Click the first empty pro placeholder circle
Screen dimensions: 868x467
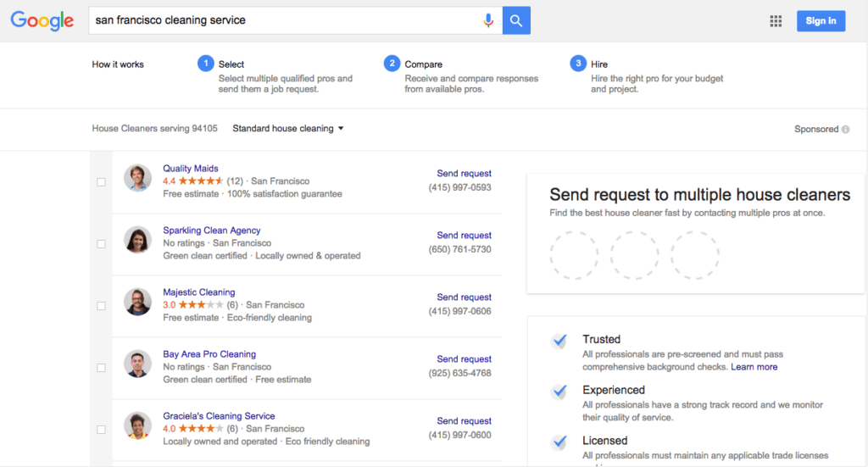574,255
